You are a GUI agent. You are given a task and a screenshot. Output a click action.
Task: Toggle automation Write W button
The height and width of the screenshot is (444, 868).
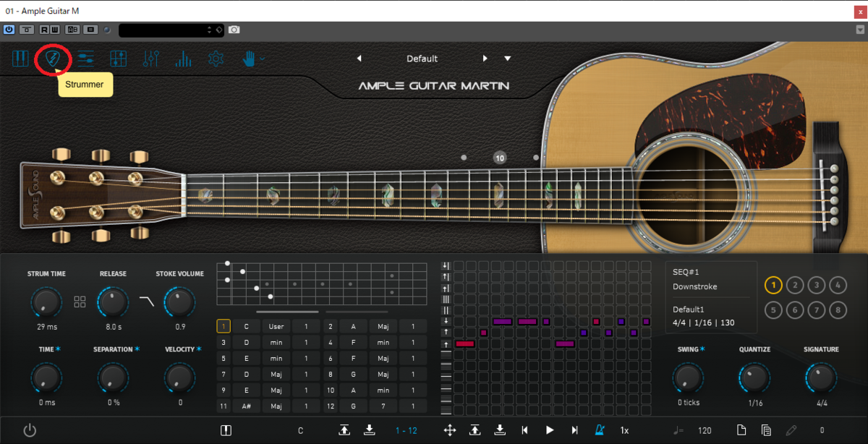[55, 30]
